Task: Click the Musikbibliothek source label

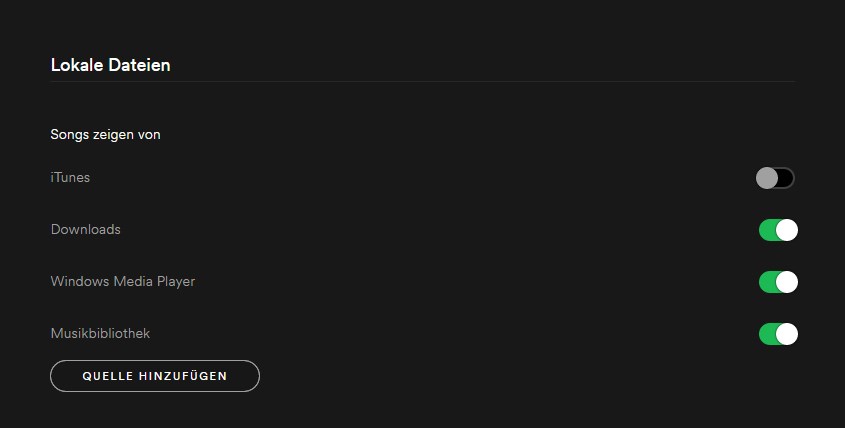Action: pos(100,334)
